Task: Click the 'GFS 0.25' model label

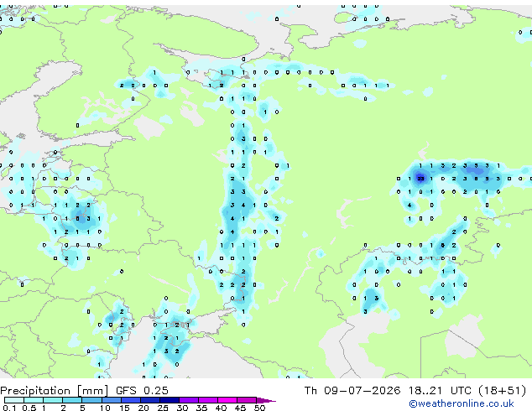Action: (x=142, y=391)
